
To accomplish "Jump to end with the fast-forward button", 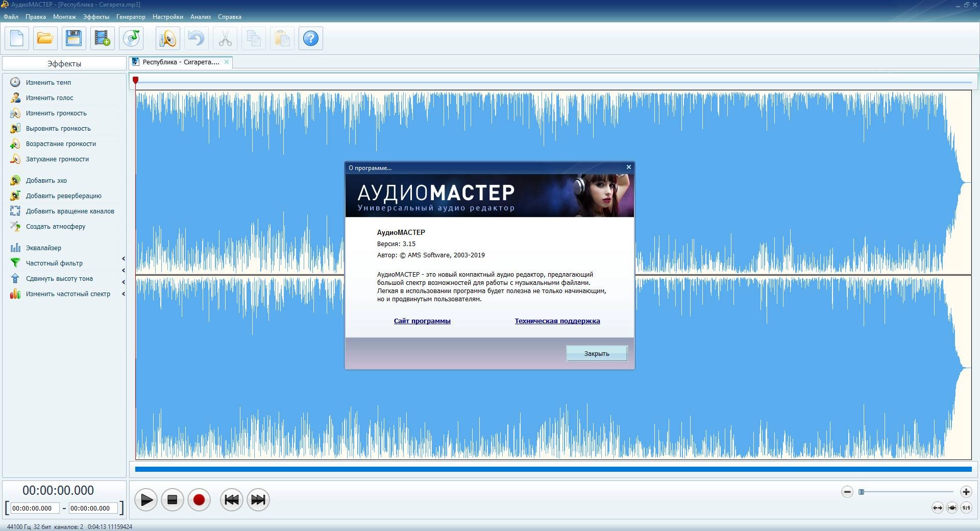I will click(x=258, y=500).
